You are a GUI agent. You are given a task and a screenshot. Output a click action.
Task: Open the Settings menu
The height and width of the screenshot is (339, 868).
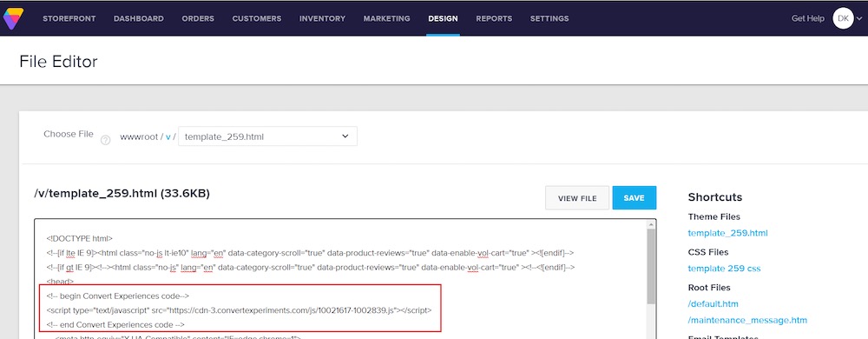click(x=549, y=19)
